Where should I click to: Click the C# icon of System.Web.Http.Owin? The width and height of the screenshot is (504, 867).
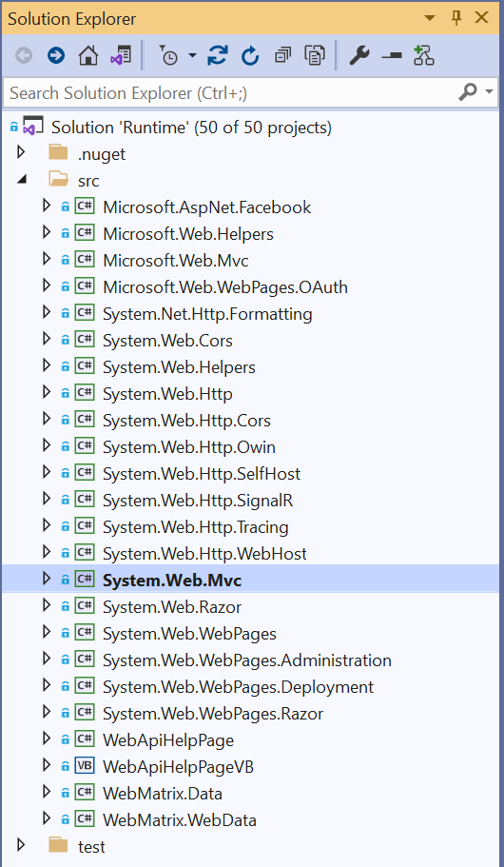(x=84, y=446)
